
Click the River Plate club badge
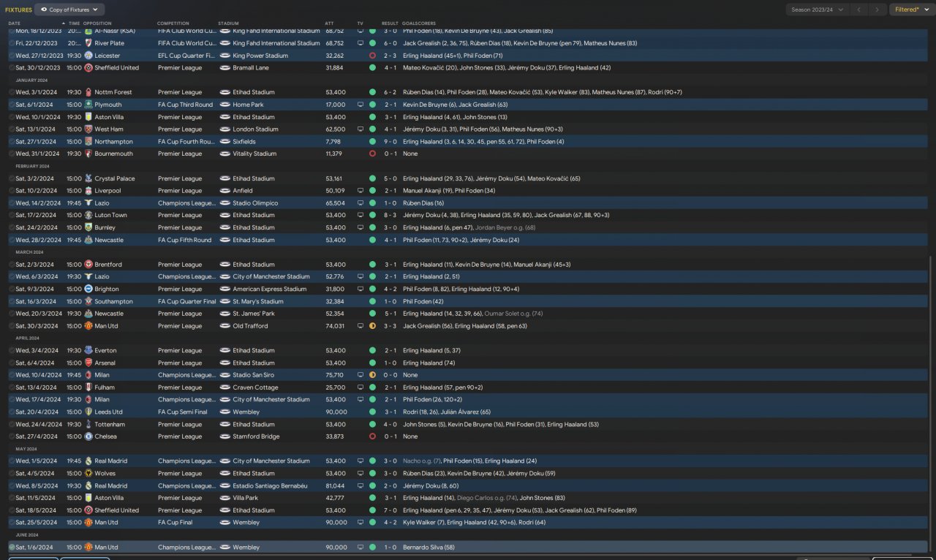[x=88, y=43]
